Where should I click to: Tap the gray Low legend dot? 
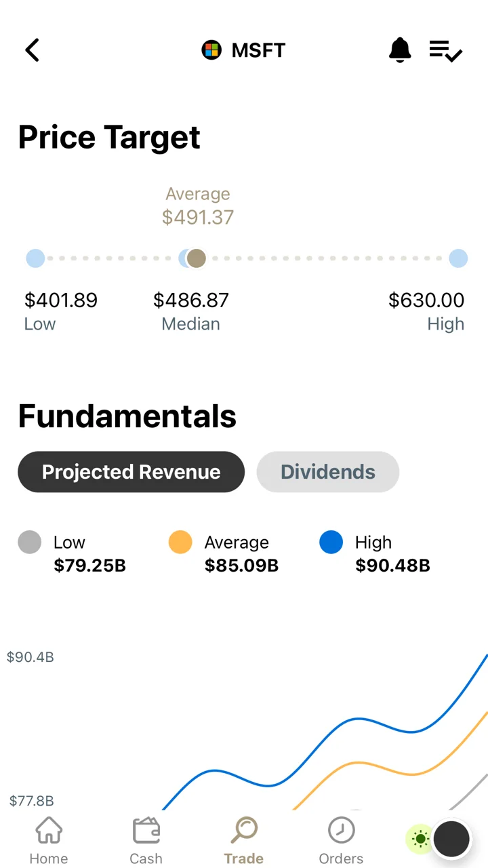[30, 542]
